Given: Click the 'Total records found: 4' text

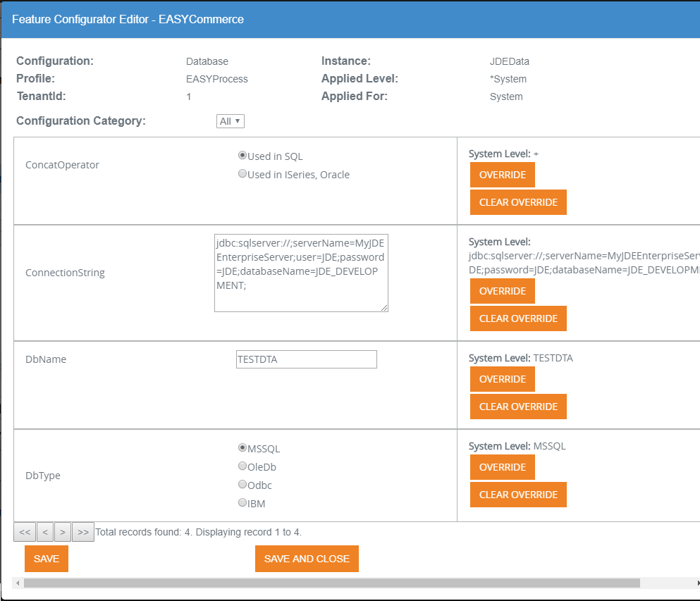Looking at the screenshot, I should coord(142,532).
